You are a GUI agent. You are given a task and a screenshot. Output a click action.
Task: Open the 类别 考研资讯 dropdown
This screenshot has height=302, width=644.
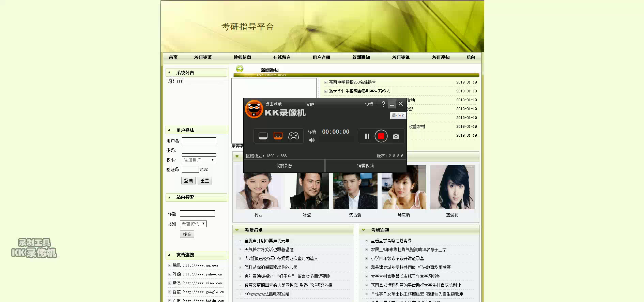pos(193,224)
